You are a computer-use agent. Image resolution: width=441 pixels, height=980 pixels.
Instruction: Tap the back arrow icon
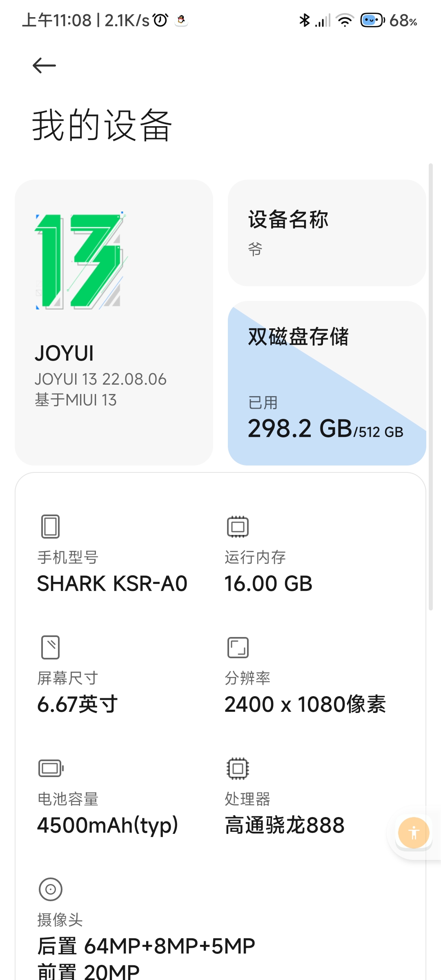pos(44,65)
